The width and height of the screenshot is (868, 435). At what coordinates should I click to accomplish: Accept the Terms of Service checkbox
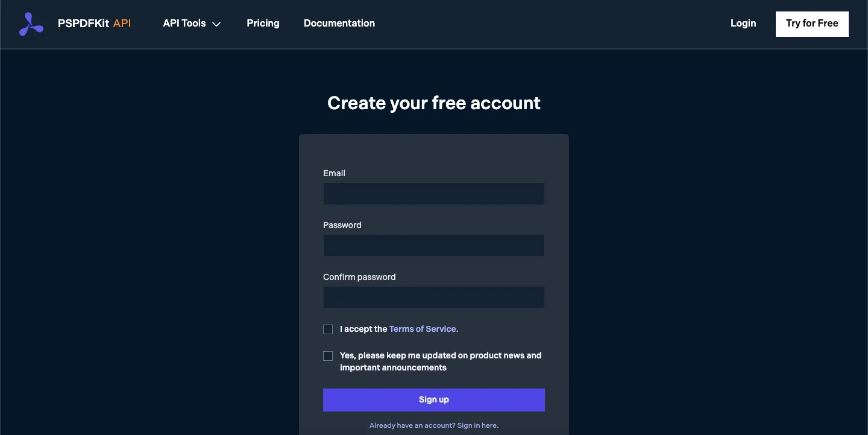pos(328,329)
